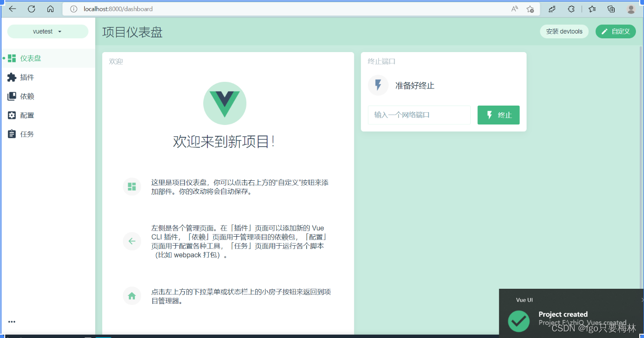This screenshot has width=644, height=338.
Task: Reload the page with the refresh icon
Action: click(32, 9)
